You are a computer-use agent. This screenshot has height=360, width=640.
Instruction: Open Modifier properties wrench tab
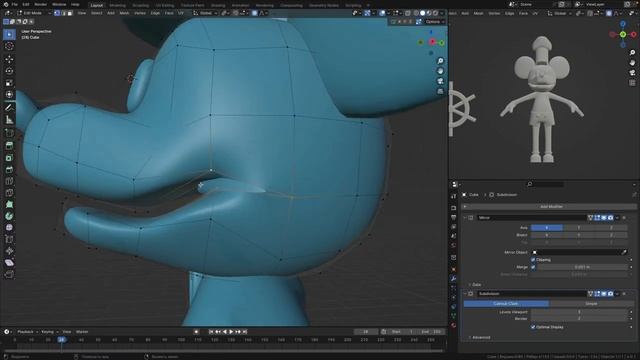453,279
